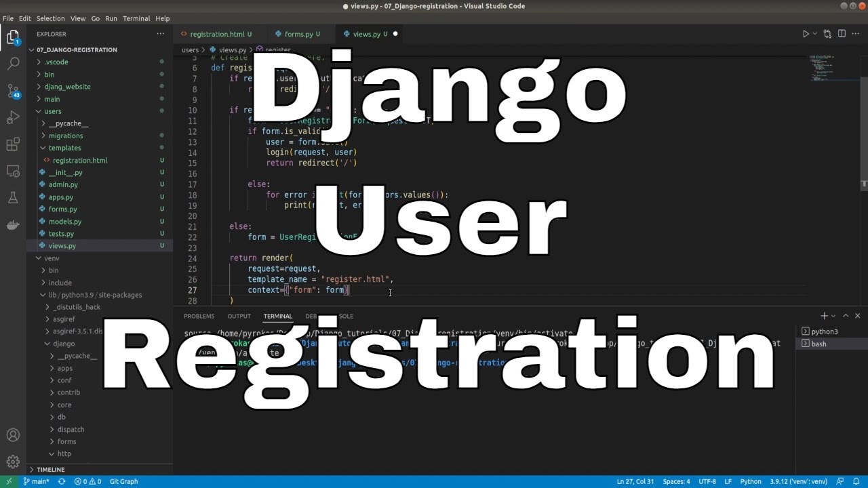Open the Edit menu
Screen dimensions: 868x488
pyautogui.click(x=25, y=18)
